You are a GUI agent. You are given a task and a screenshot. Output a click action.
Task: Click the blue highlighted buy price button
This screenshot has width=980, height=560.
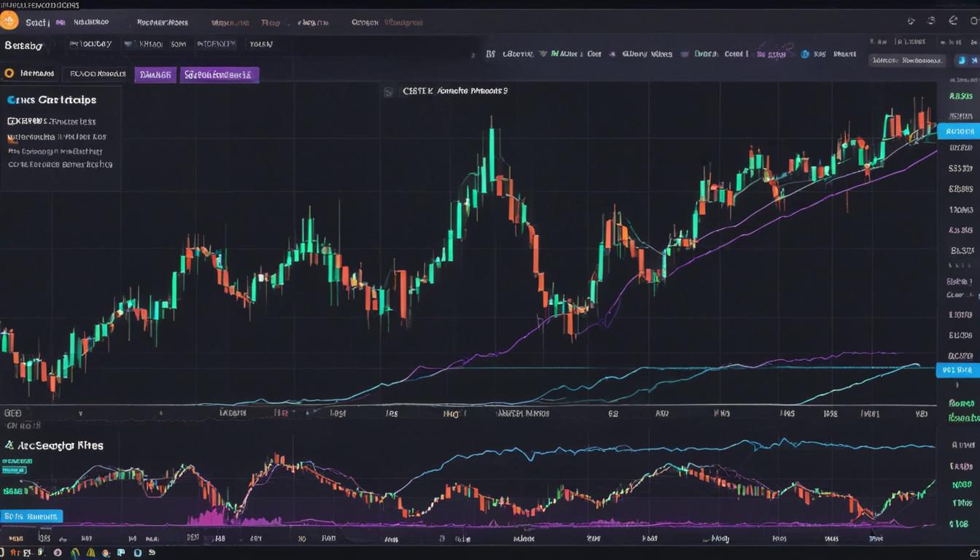(957, 131)
